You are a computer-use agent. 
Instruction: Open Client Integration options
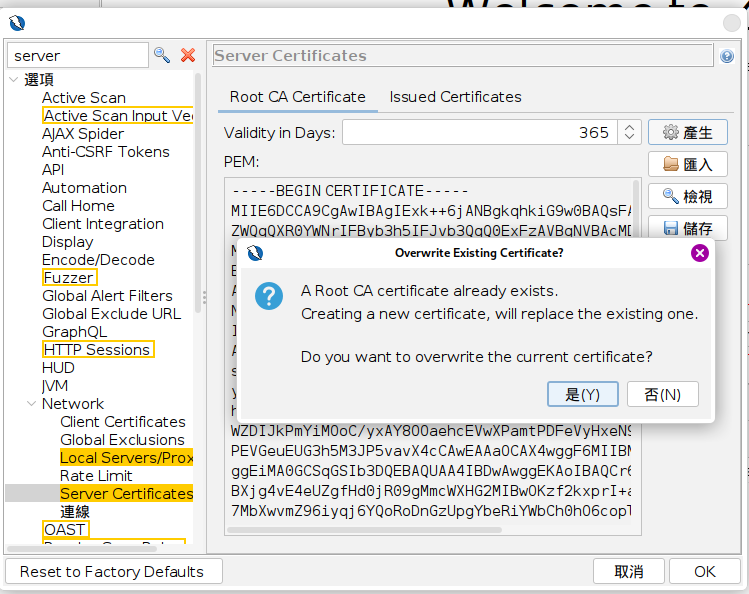[x=103, y=224]
